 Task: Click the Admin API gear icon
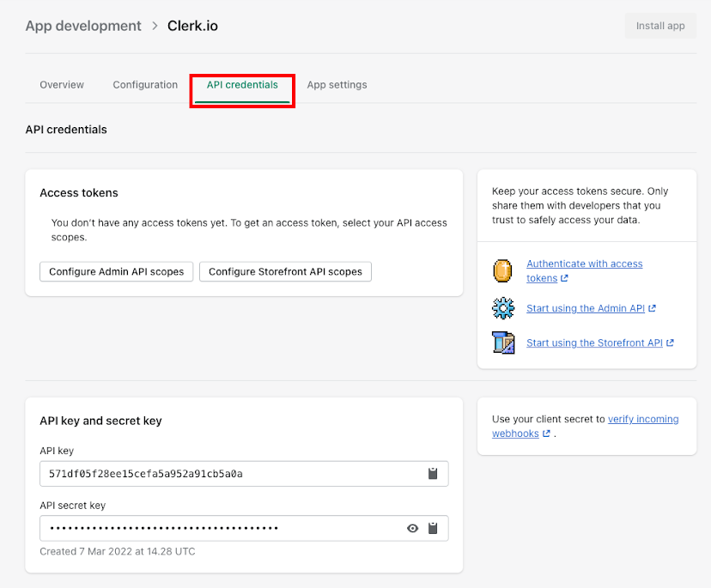[x=503, y=306]
